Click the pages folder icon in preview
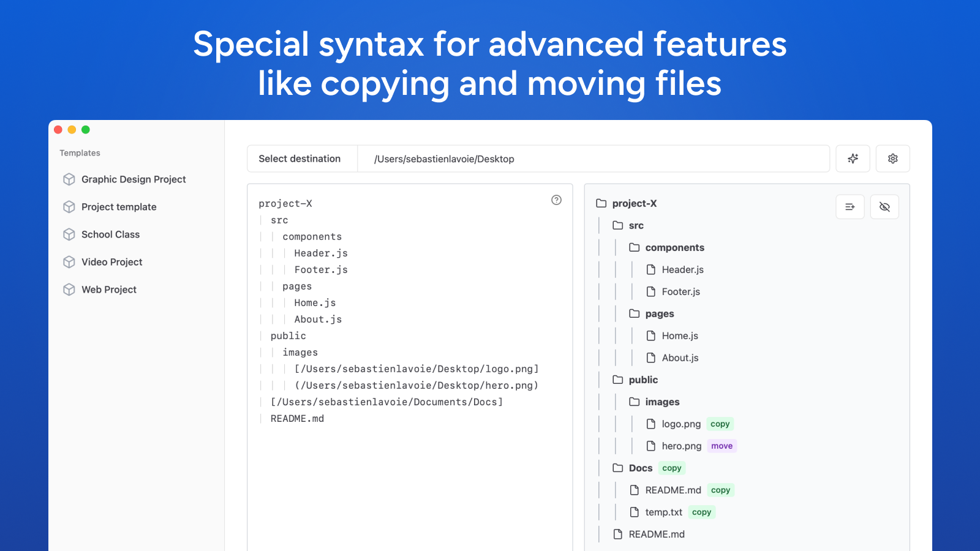This screenshot has height=551, width=980. point(635,313)
